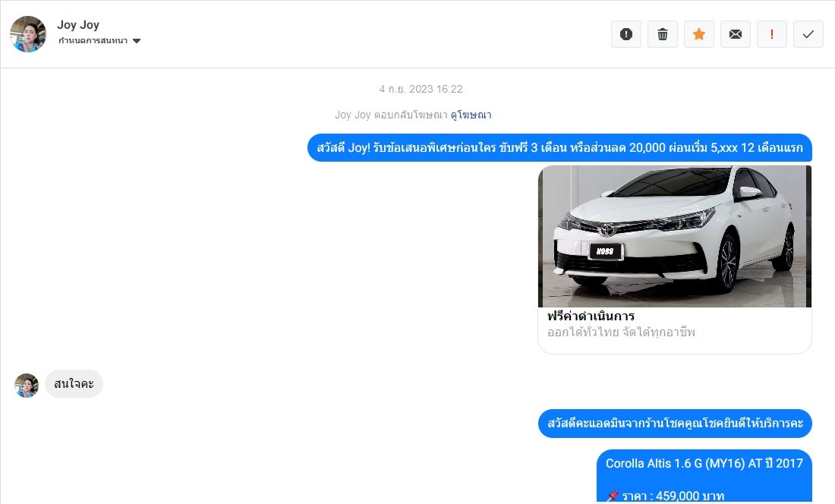Viewport: 835px width, 504px height.
Task: Click the ราคา : 459,000 บาท line
Action: pyautogui.click(x=666, y=496)
